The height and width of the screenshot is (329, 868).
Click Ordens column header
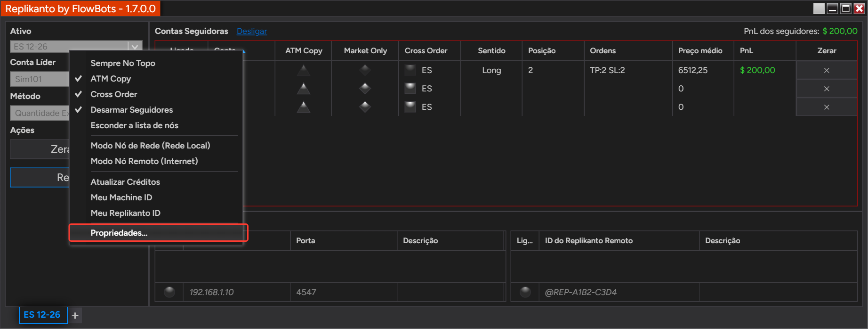point(628,50)
